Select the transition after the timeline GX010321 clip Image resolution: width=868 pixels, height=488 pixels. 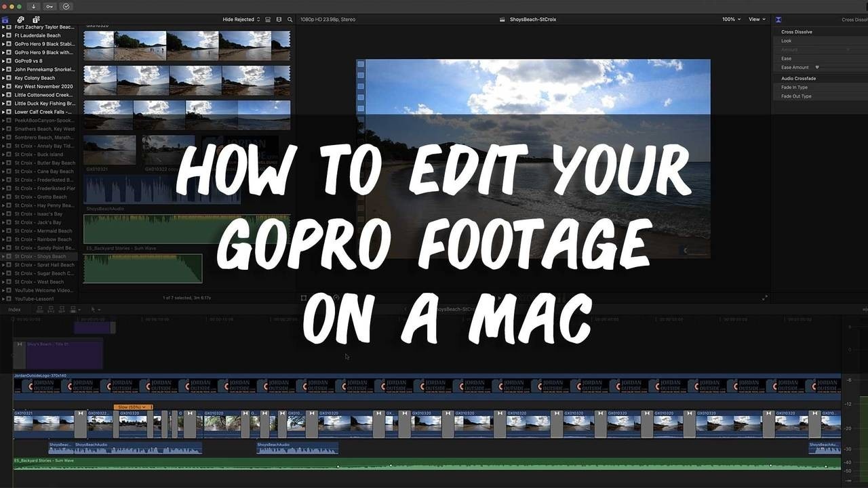coord(81,423)
